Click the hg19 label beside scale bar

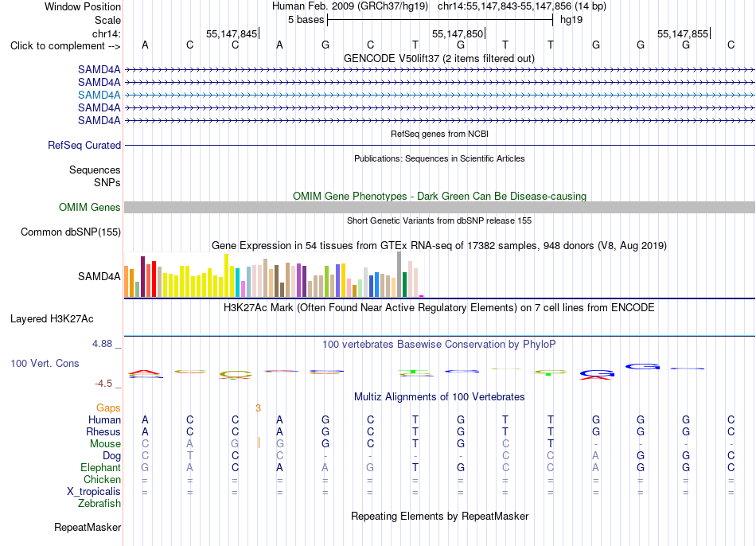[571, 20]
